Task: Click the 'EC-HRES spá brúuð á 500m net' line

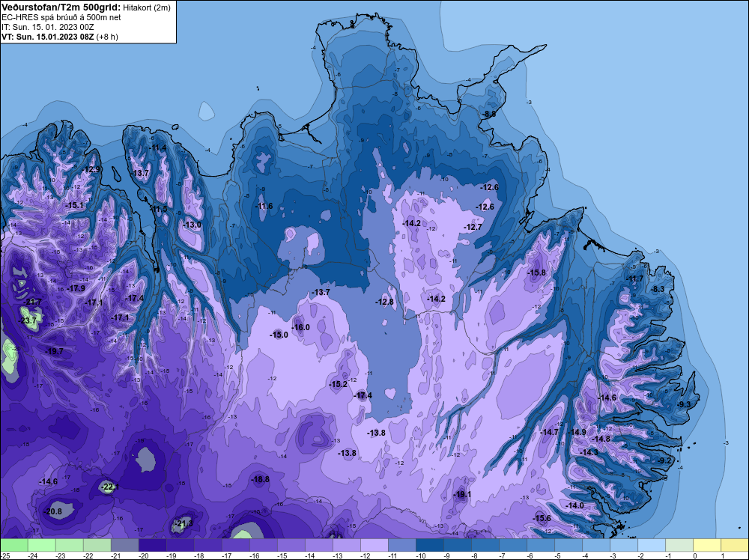Action: [x=61, y=18]
